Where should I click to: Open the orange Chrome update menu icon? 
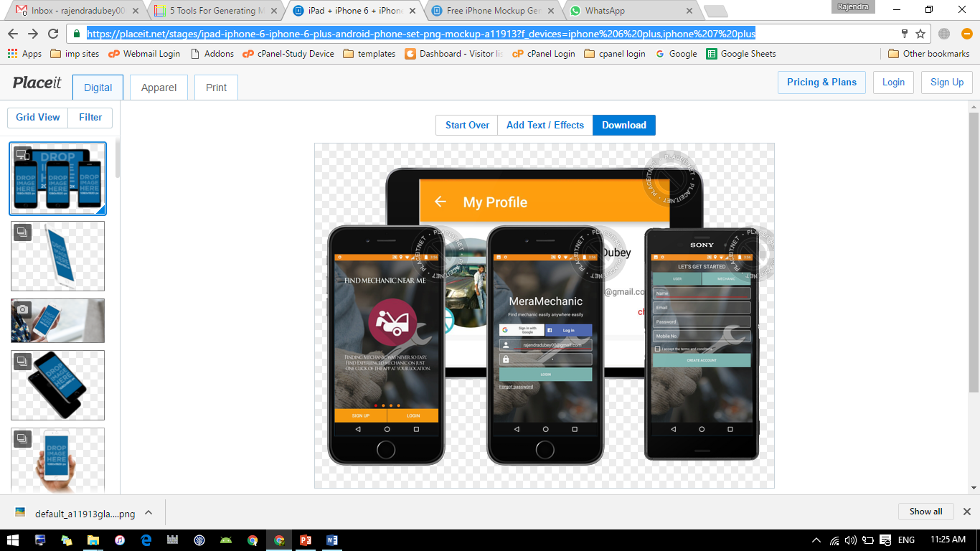point(966,34)
